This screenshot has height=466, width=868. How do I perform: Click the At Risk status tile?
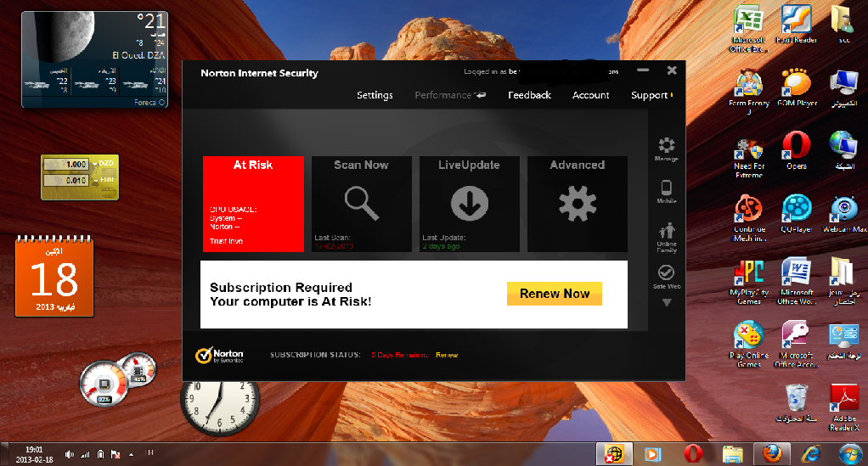coord(254,204)
